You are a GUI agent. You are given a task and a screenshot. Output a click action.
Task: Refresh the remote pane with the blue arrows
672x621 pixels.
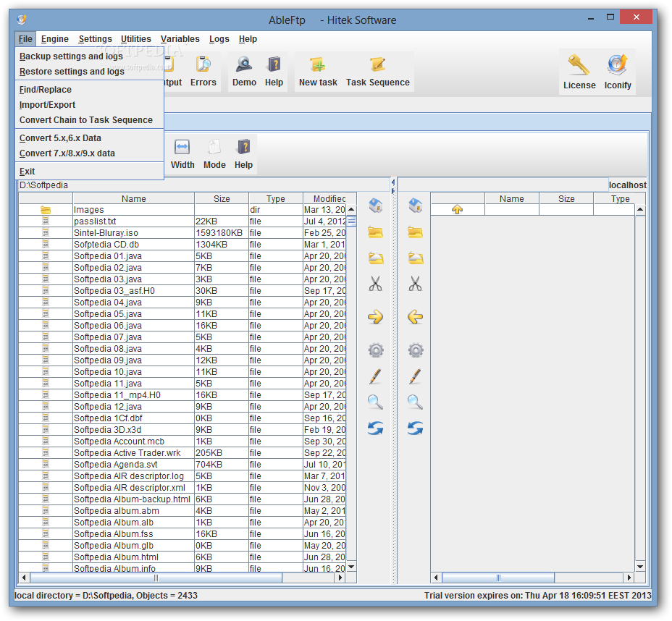415,428
